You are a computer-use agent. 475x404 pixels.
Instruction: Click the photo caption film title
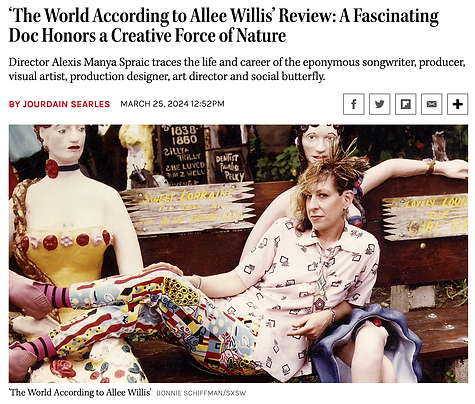80,392
